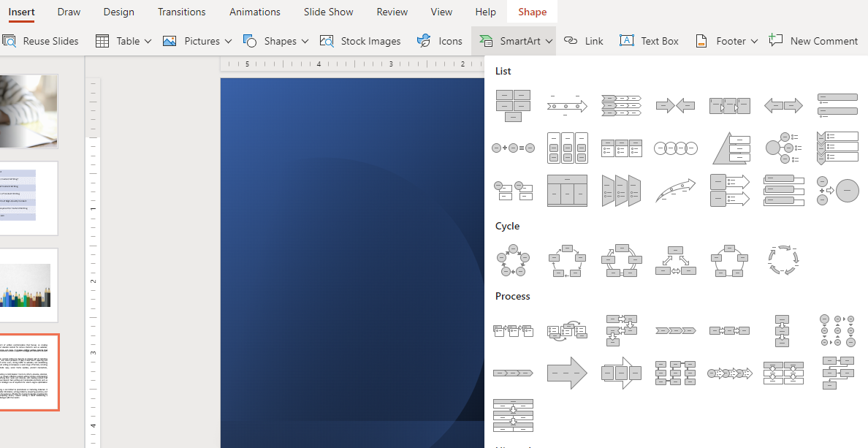Switch to the Design tab
The image size is (868, 448).
pos(118,11)
